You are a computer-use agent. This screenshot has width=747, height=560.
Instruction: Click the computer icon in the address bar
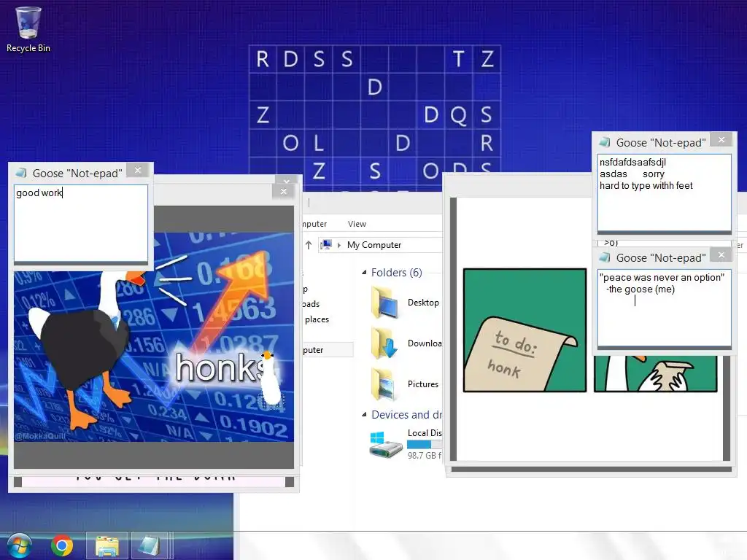(x=326, y=245)
